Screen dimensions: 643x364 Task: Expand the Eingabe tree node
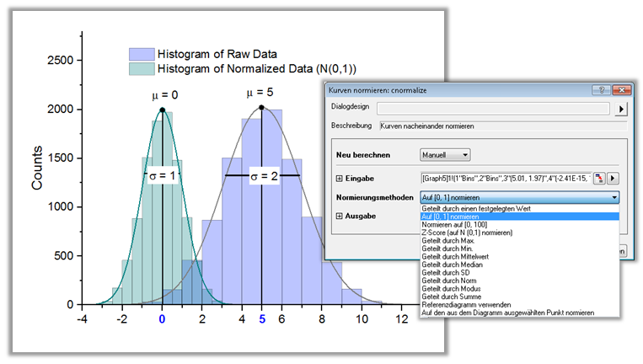[340, 179]
